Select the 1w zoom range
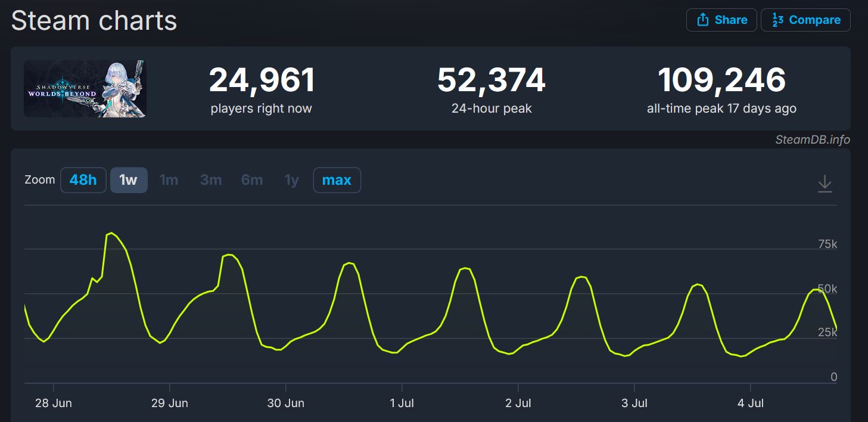Viewport: 868px width, 422px height. [x=129, y=180]
